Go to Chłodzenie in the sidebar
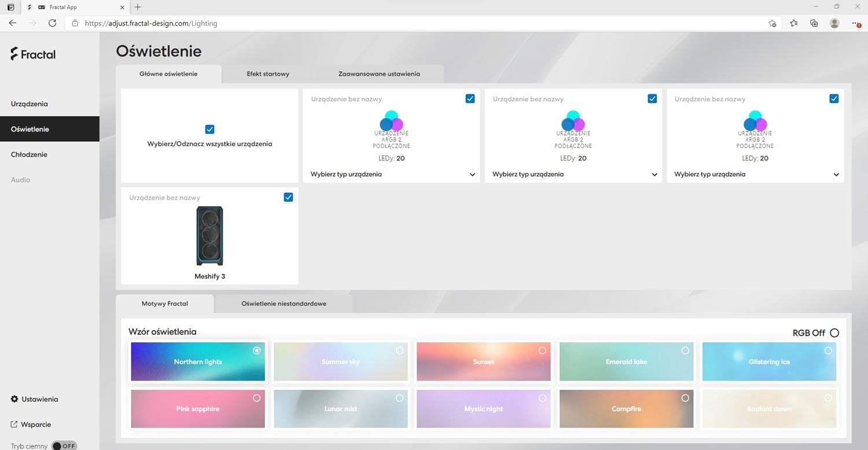Image resolution: width=868 pixels, height=450 pixels. pyautogui.click(x=29, y=155)
